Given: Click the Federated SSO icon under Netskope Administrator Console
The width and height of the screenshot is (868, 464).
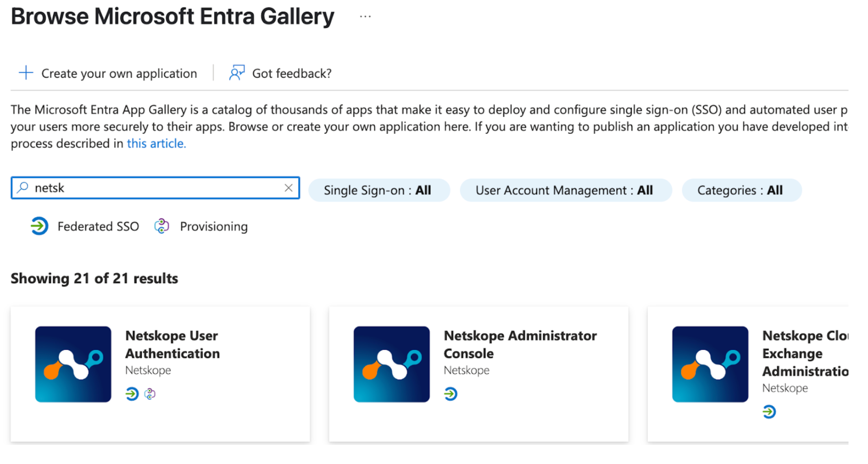Looking at the screenshot, I should (450, 394).
